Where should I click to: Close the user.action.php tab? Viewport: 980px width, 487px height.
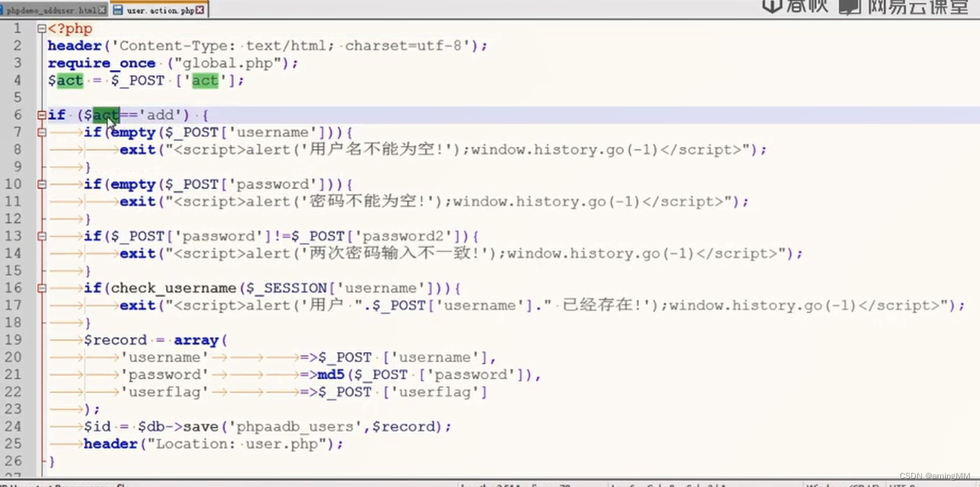(200, 10)
